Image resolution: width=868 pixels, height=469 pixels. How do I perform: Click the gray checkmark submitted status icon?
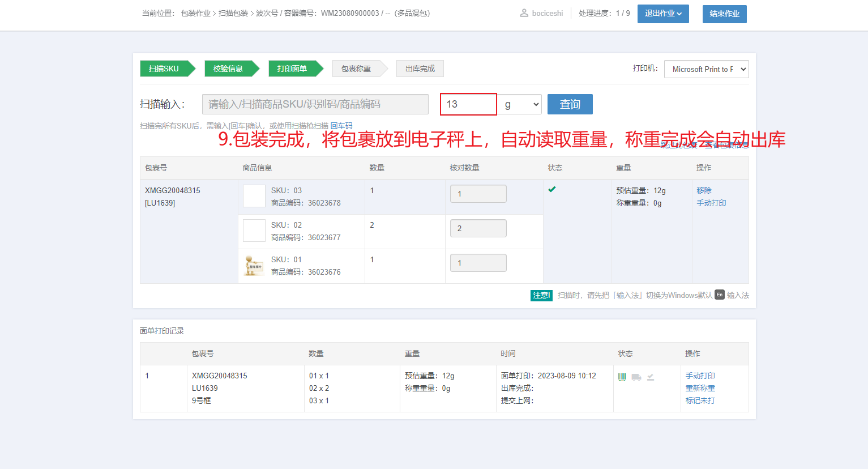(651, 377)
